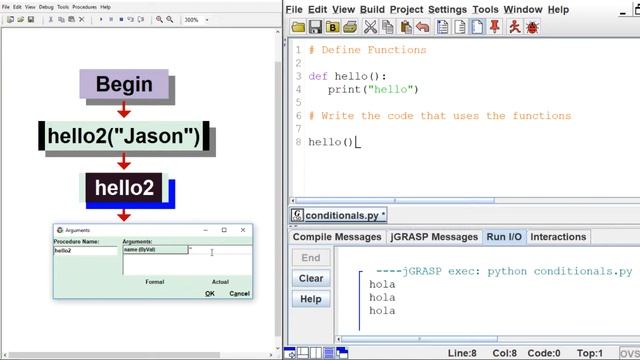Click the OVS overstrike indicator in status bar
The width and height of the screenshot is (640, 360).
[629, 353]
